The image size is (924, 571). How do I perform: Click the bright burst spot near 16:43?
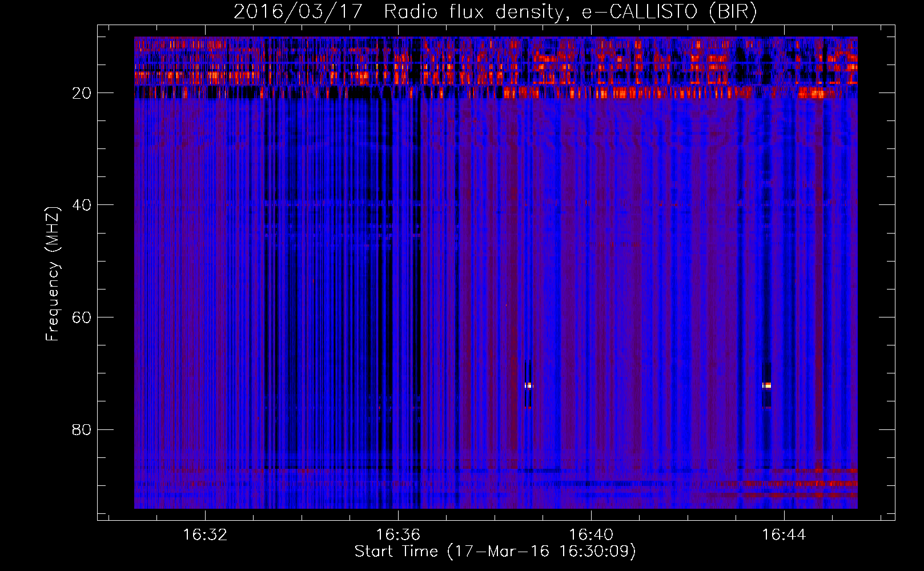(x=766, y=385)
